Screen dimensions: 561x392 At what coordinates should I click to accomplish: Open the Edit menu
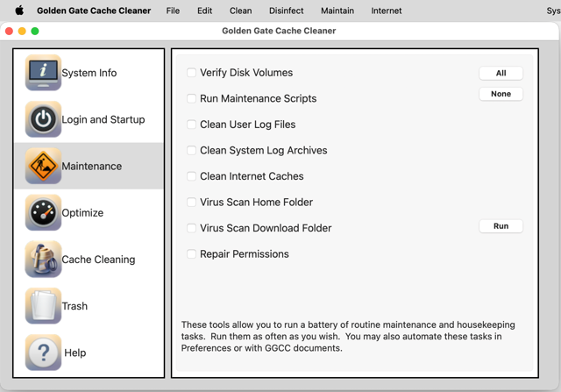(204, 11)
